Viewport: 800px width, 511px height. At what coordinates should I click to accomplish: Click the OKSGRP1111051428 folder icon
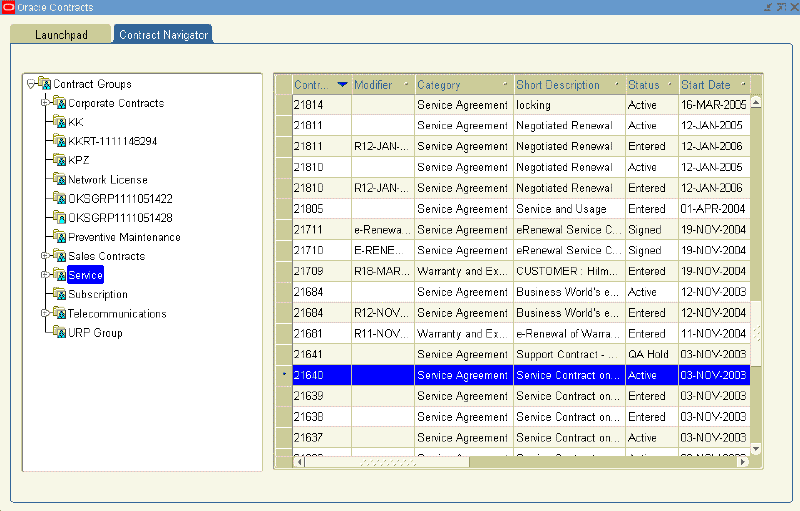[60, 218]
